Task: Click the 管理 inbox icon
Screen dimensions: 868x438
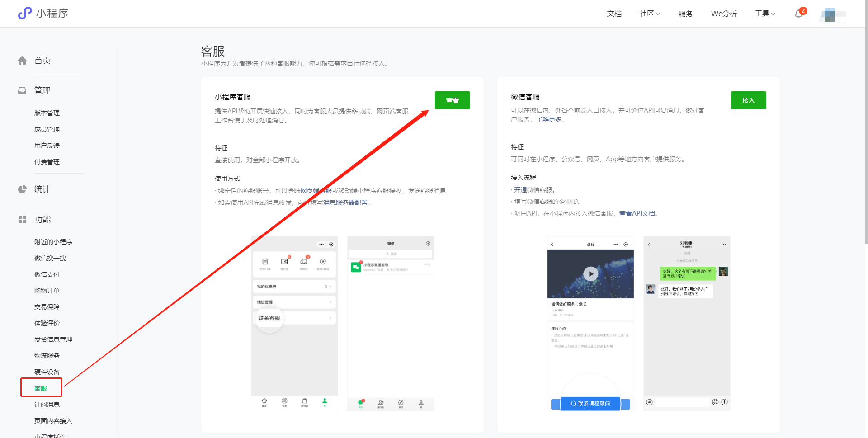Action: click(22, 91)
